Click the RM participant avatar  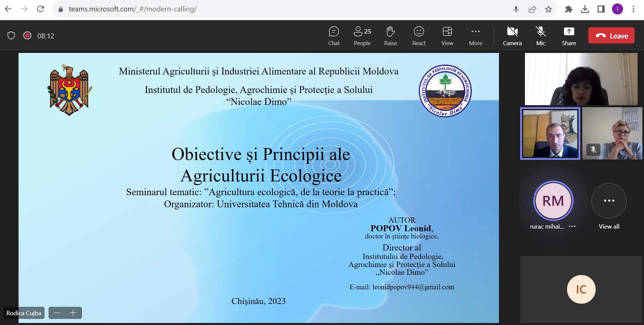click(553, 201)
